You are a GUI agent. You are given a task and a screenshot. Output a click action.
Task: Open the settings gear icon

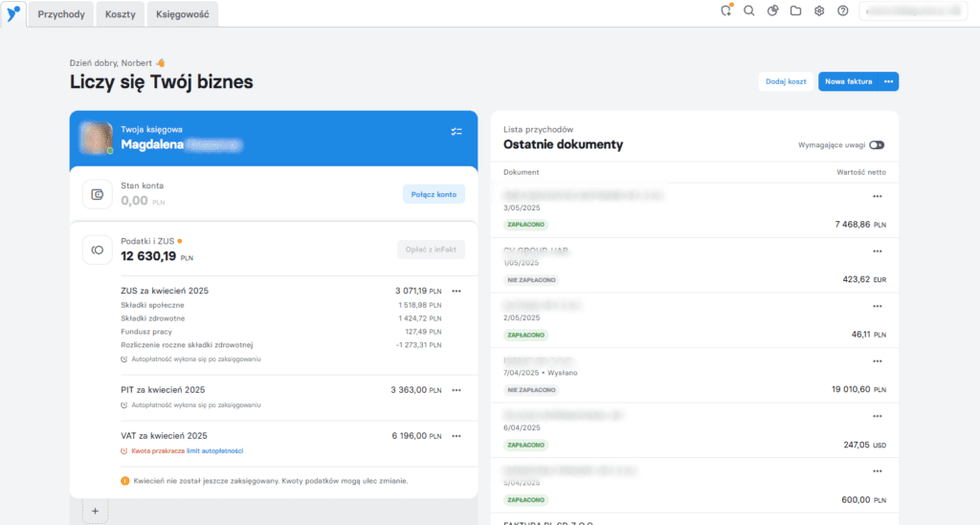(819, 11)
